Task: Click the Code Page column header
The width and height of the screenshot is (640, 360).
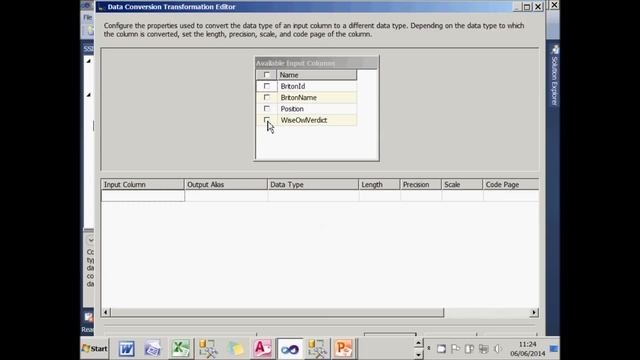Action: pos(511,184)
